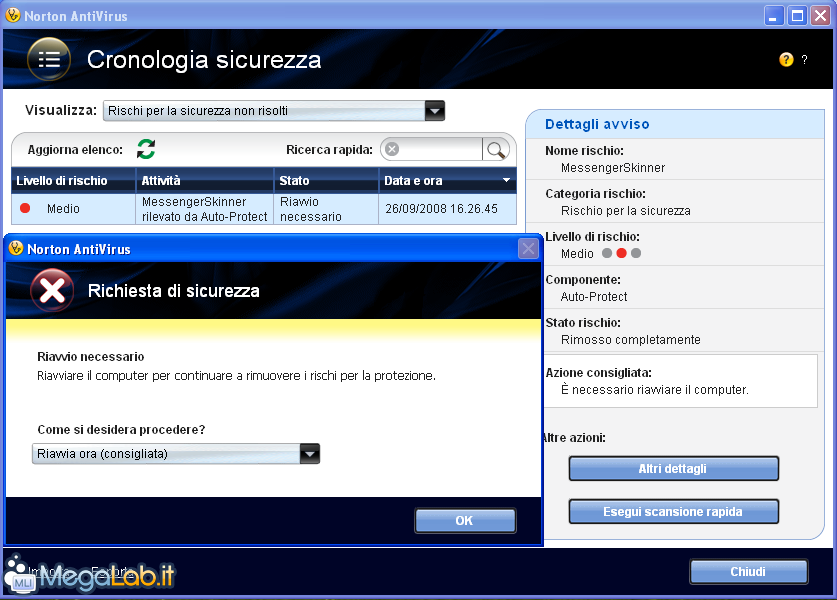Sort by Data e ora column header
Image resolution: width=837 pixels, height=600 pixels.
[x=447, y=180]
